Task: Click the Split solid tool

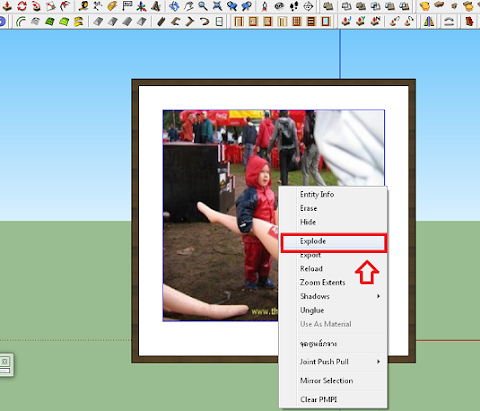Action: point(404,6)
